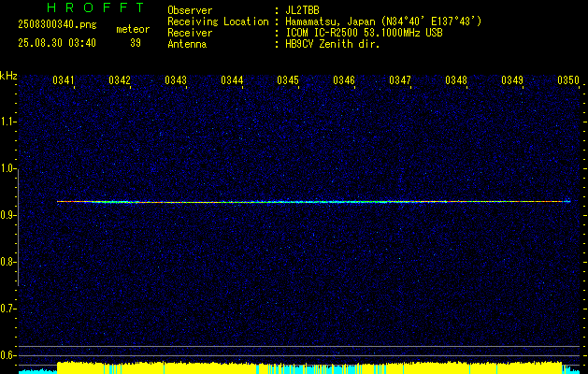Click the Observer field label
Viewport: 588px width, 374px height.
(x=190, y=10)
